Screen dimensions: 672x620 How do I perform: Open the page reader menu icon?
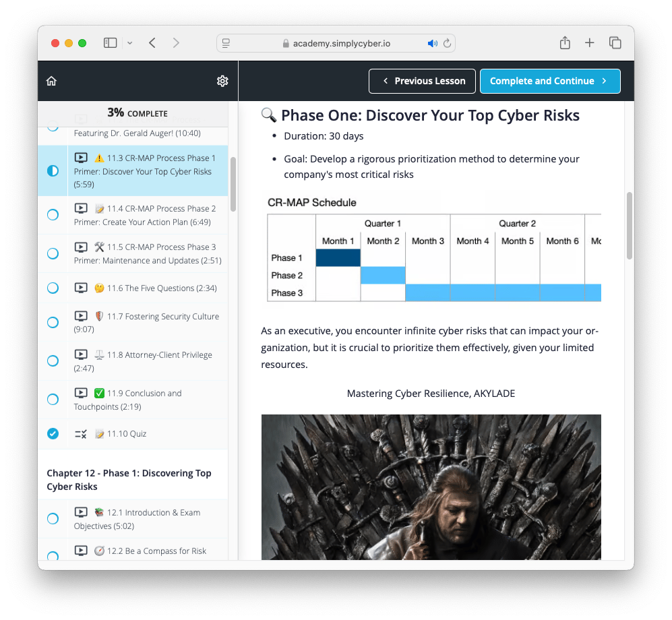click(x=226, y=43)
